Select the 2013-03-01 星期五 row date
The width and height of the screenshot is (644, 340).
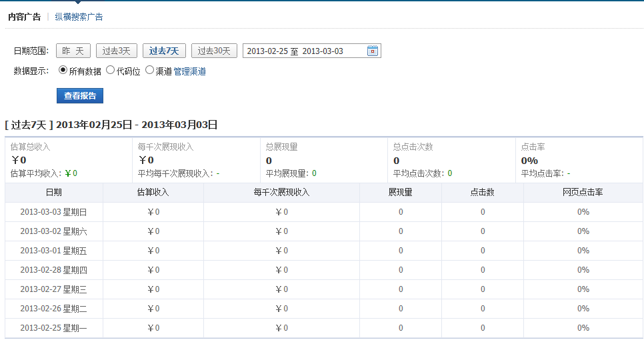(x=53, y=251)
